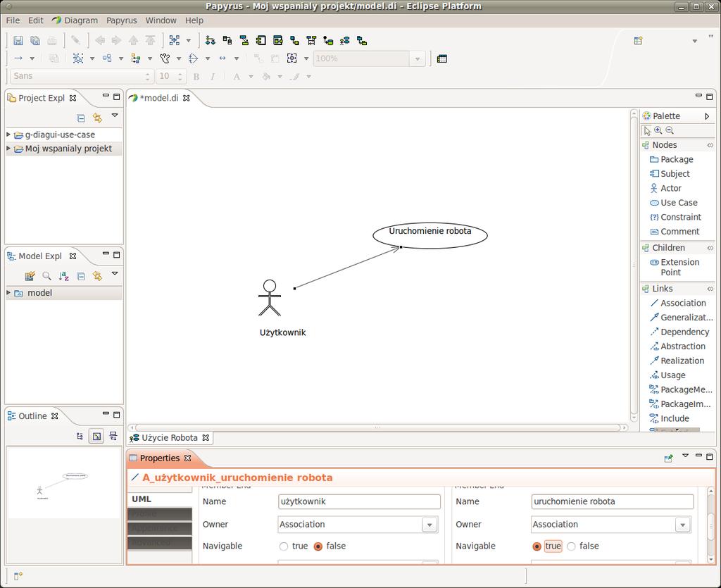The width and height of the screenshot is (721, 588).
Task: Collapse all in Project Explorer
Action: pos(81,118)
